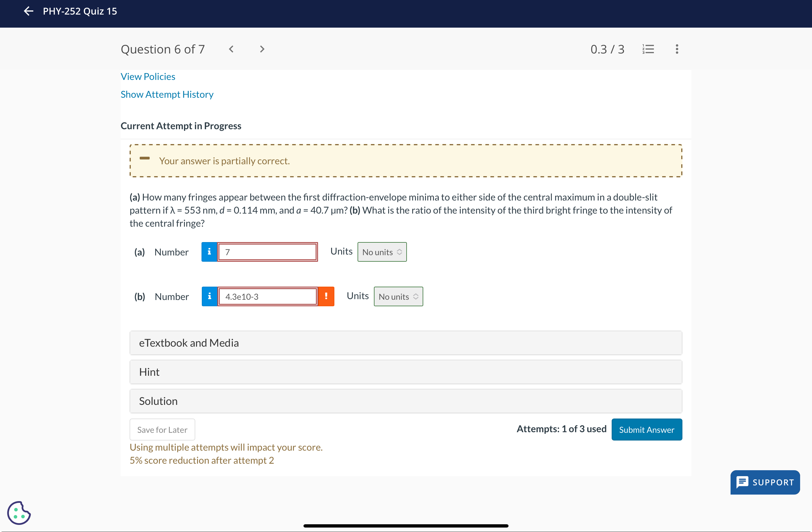The image size is (812, 532).
Task: Expand the Solution section
Action: pyautogui.click(x=406, y=401)
